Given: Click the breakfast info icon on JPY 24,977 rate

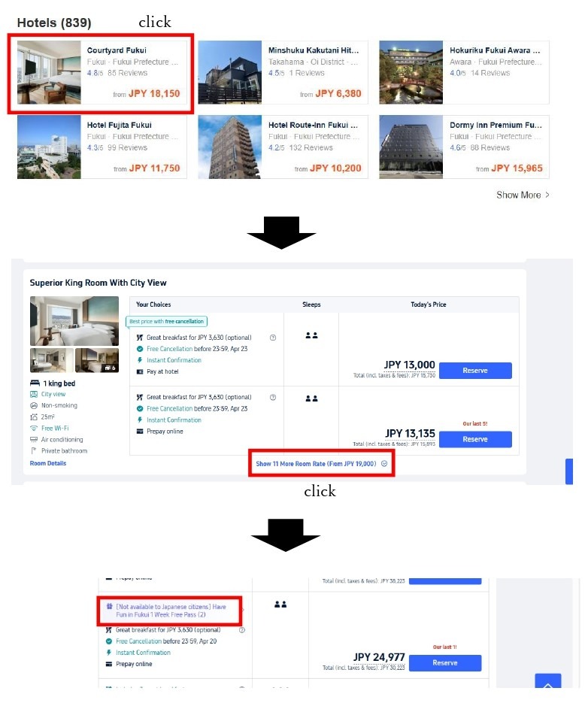Looking at the screenshot, I should 242,630.
